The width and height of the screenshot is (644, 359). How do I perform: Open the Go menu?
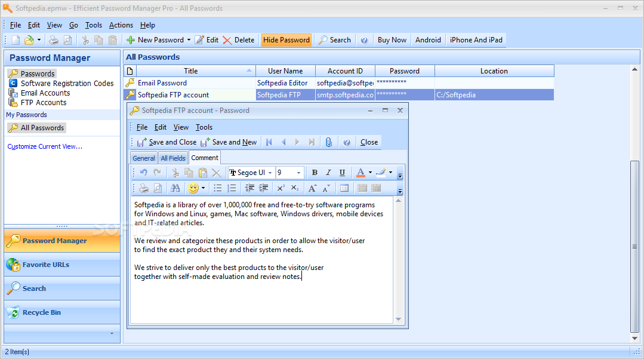[73, 25]
